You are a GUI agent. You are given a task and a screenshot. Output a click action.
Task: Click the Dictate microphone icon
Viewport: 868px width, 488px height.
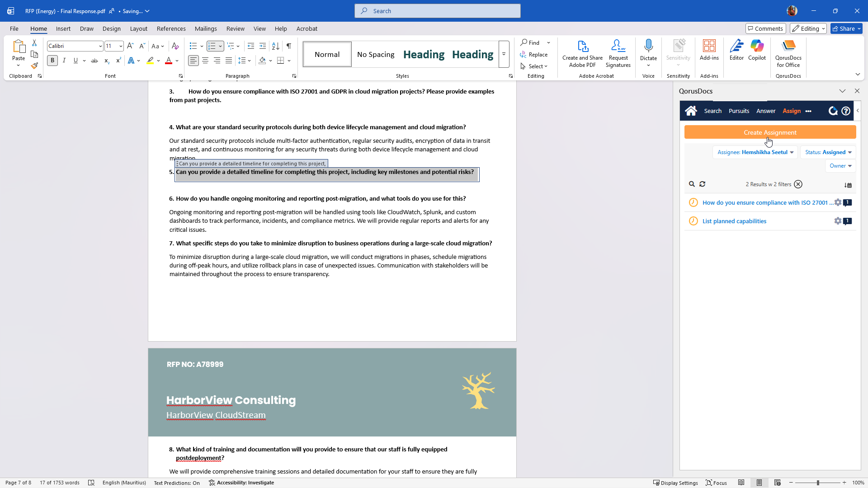pos(648,46)
